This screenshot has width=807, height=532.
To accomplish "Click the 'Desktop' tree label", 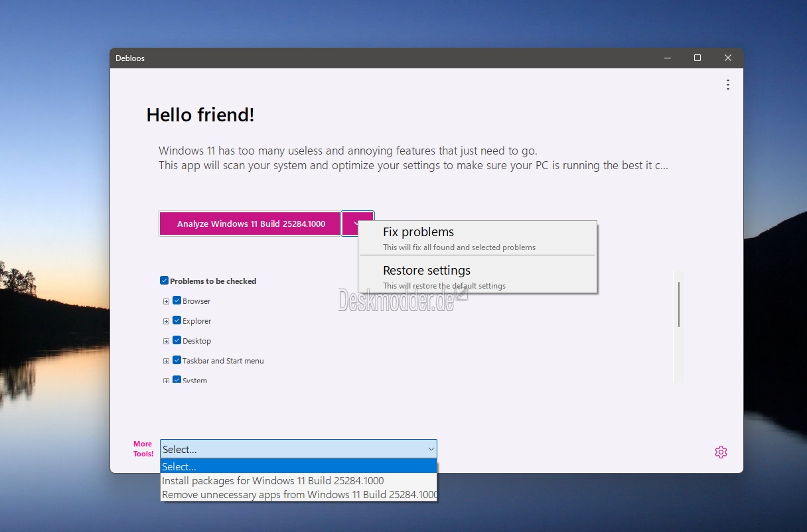I will pos(197,341).
